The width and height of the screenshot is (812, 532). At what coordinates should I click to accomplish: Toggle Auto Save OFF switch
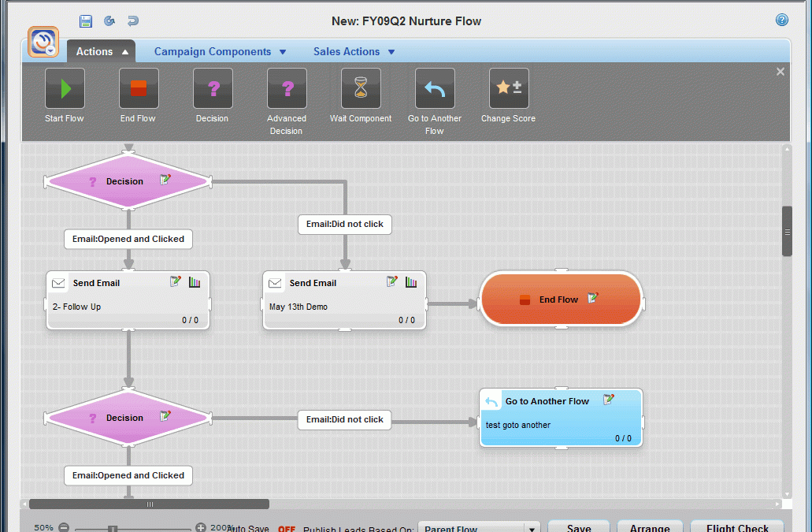pos(287,528)
